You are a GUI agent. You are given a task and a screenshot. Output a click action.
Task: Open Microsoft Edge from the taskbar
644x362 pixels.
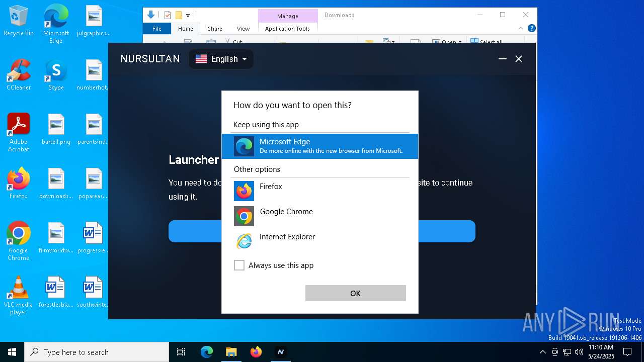click(207, 352)
